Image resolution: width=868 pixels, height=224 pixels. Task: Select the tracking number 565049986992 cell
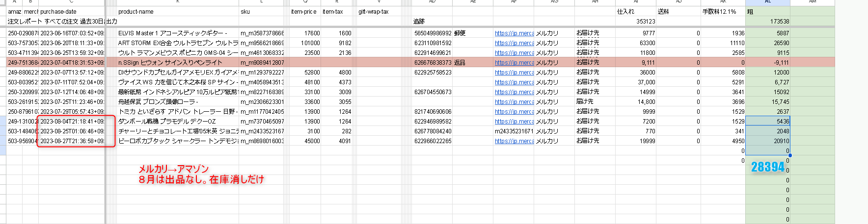click(x=432, y=33)
